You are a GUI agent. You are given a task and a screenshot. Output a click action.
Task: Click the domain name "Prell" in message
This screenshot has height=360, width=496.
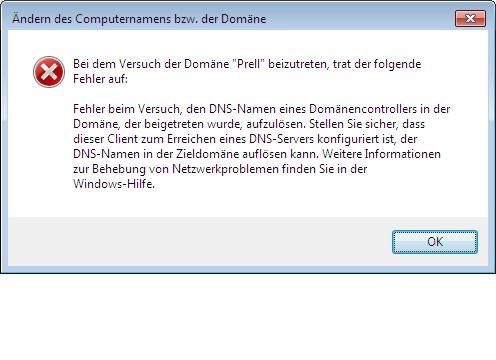247,64
